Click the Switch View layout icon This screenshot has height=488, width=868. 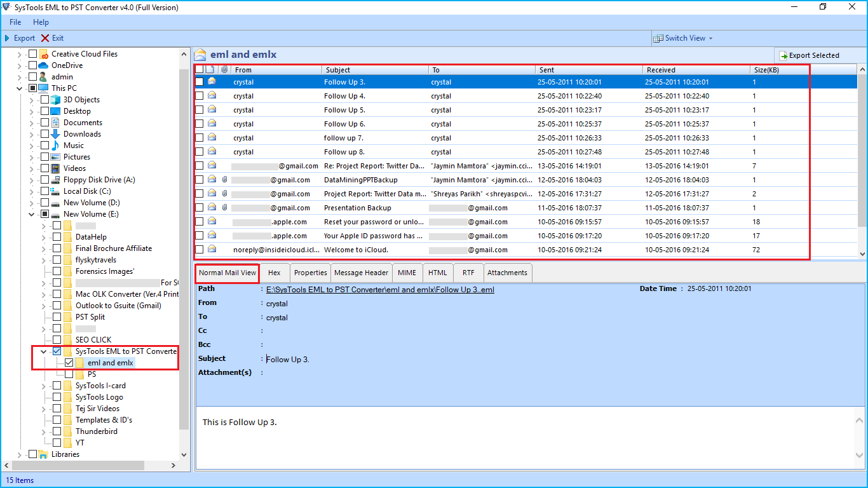[658, 38]
